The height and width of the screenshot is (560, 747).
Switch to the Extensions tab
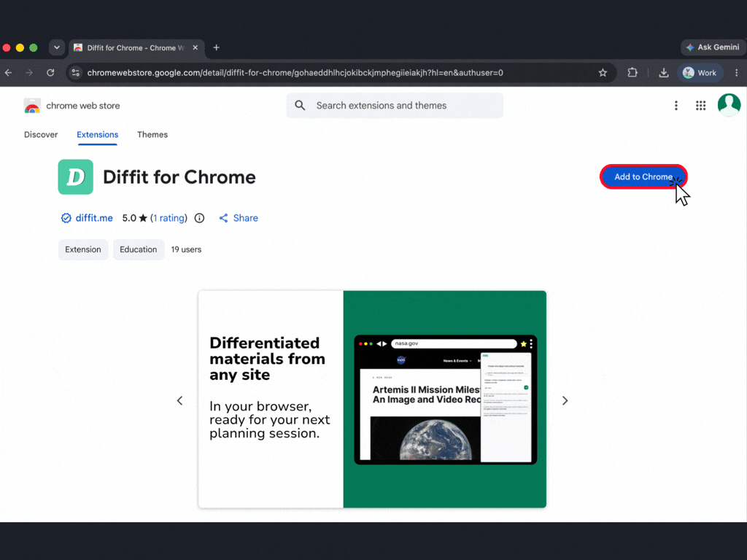point(97,135)
